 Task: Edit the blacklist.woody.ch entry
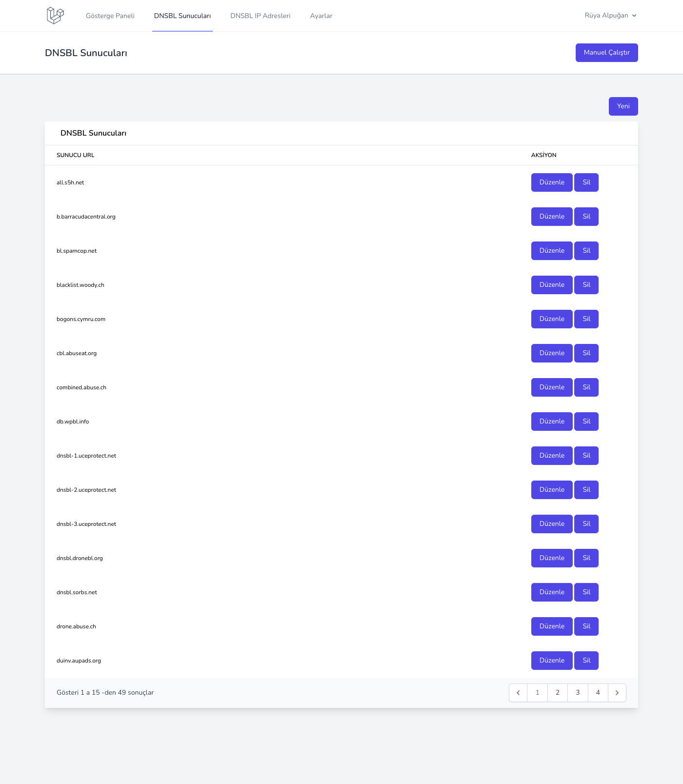[552, 285]
